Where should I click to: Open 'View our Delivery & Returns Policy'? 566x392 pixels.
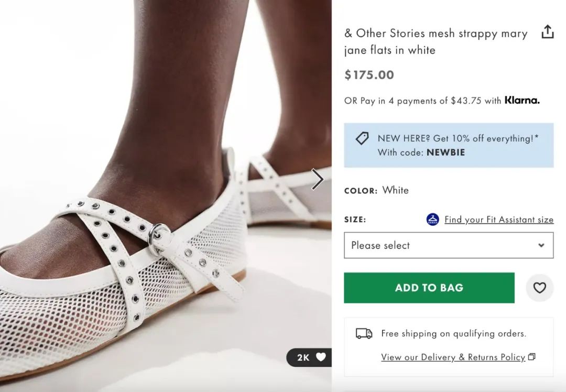click(x=453, y=357)
